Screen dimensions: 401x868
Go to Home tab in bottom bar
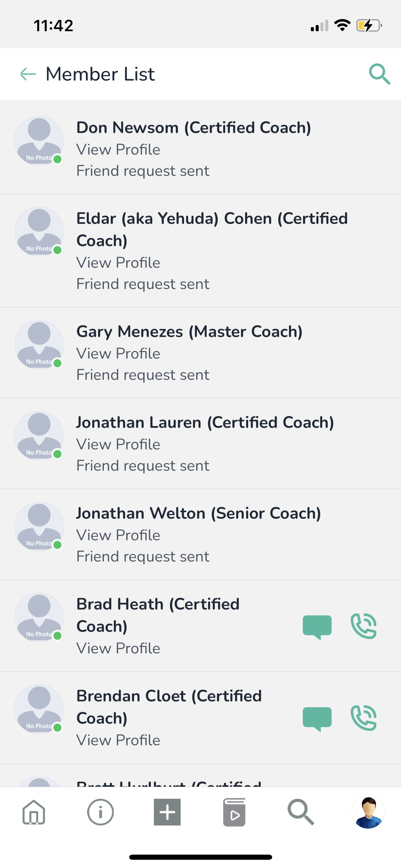[34, 812]
